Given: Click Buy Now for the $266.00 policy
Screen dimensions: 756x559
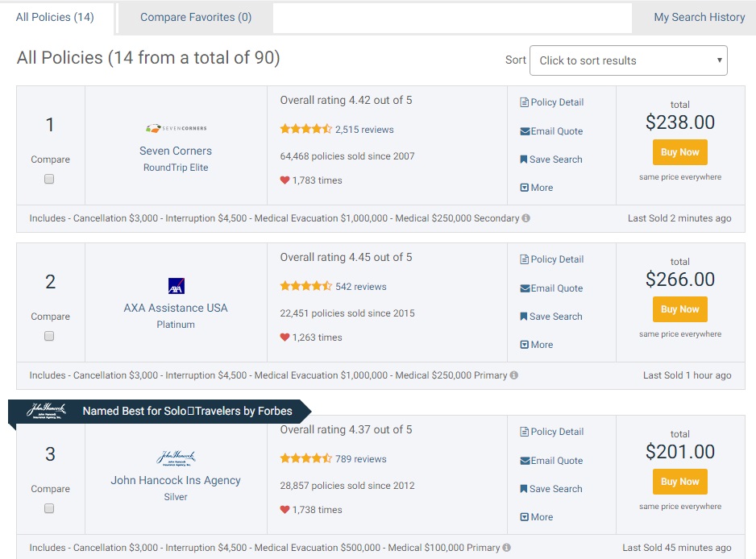Looking at the screenshot, I should [679, 309].
